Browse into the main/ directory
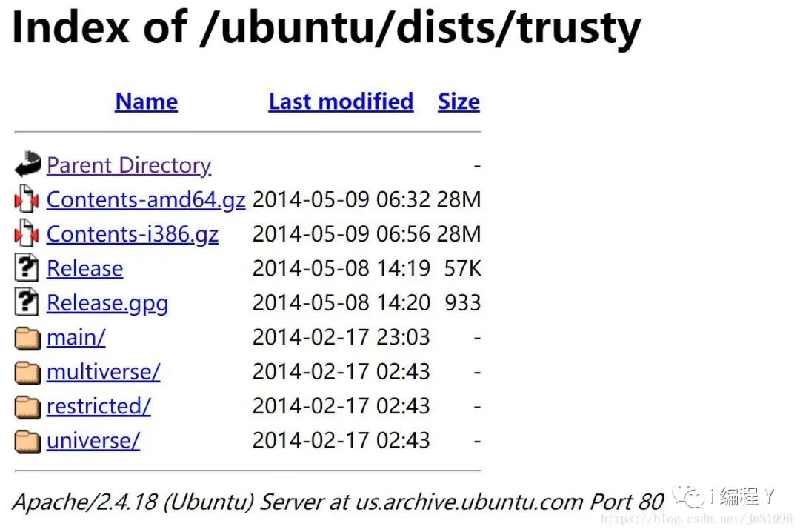 [76, 337]
